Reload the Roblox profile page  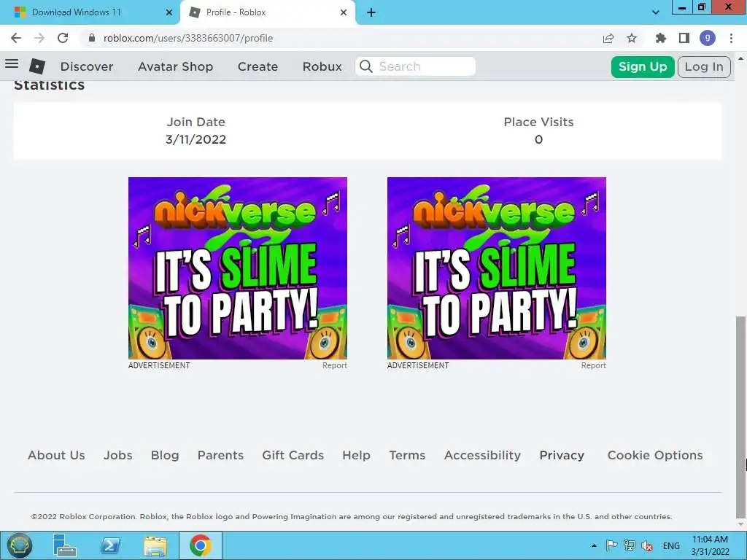coord(63,38)
